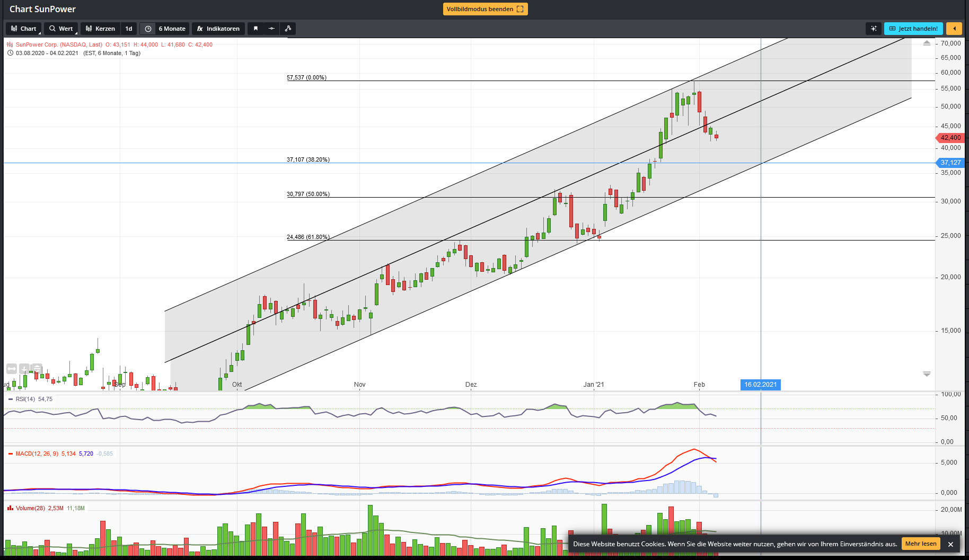Viewport: 969px width, 560px height.
Task: Click the vertical expand chart control icon
Action: tap(37, 368)
